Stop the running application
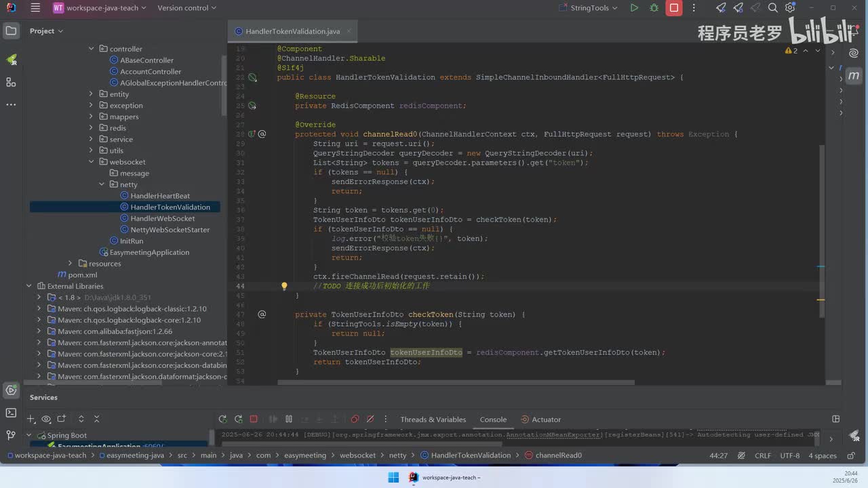Viewport: 868px width, 488px height. 673,8
